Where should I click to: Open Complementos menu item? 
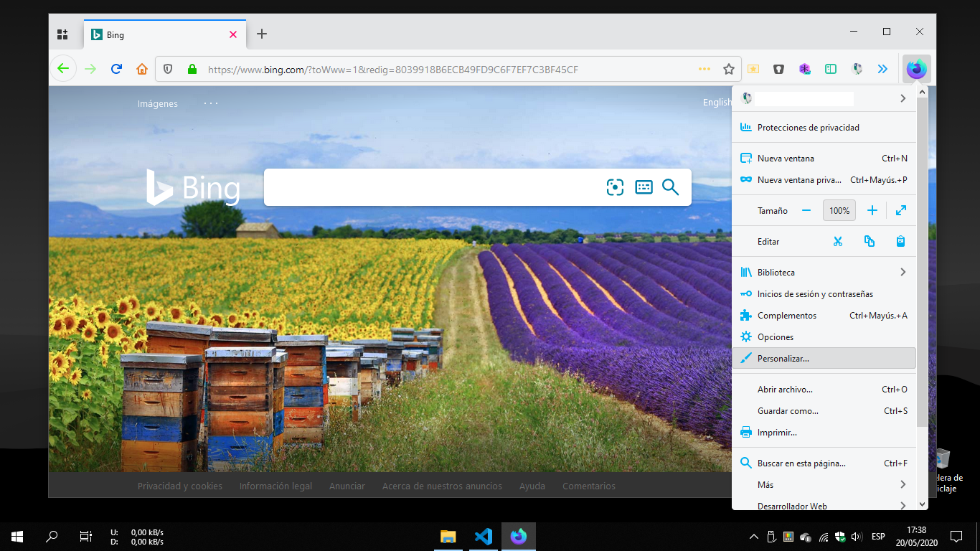(824, 316)
